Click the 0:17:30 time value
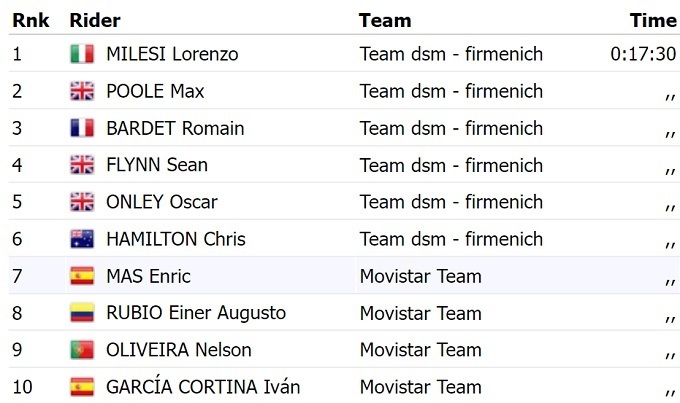 tap(643, 54)
